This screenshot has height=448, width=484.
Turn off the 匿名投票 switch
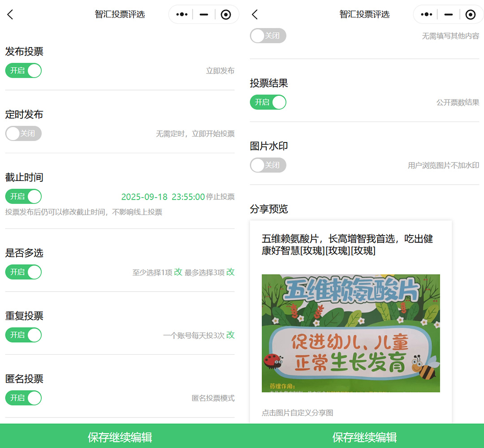point(23,398)
